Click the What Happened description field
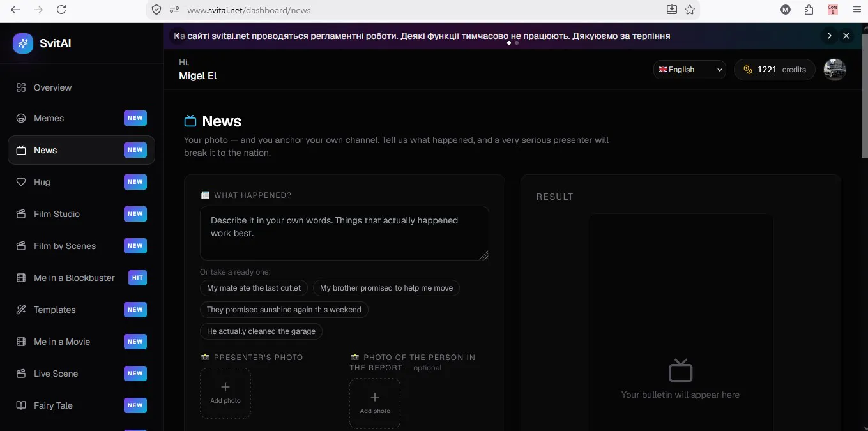The image size is (868, 431). point(344,233)
